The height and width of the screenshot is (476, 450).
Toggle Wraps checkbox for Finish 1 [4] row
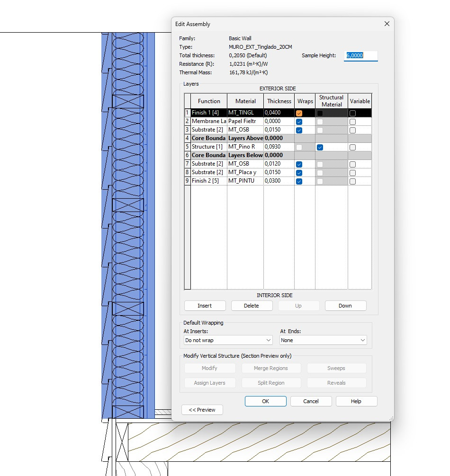click(x=299, y=113)
